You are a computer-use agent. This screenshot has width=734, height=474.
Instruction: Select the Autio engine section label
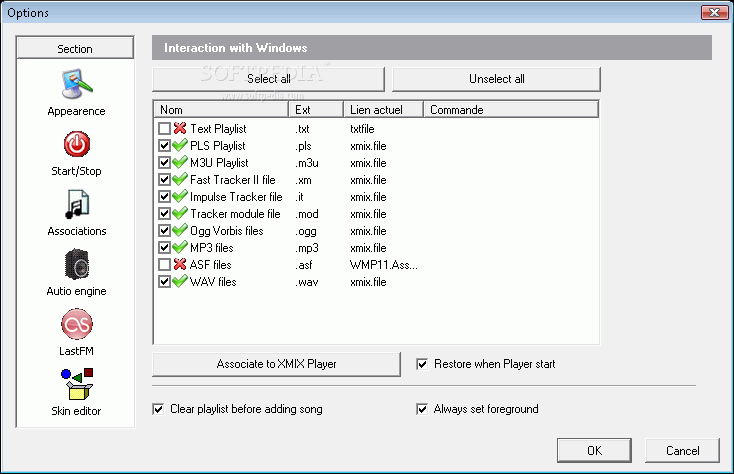[76, 291]
